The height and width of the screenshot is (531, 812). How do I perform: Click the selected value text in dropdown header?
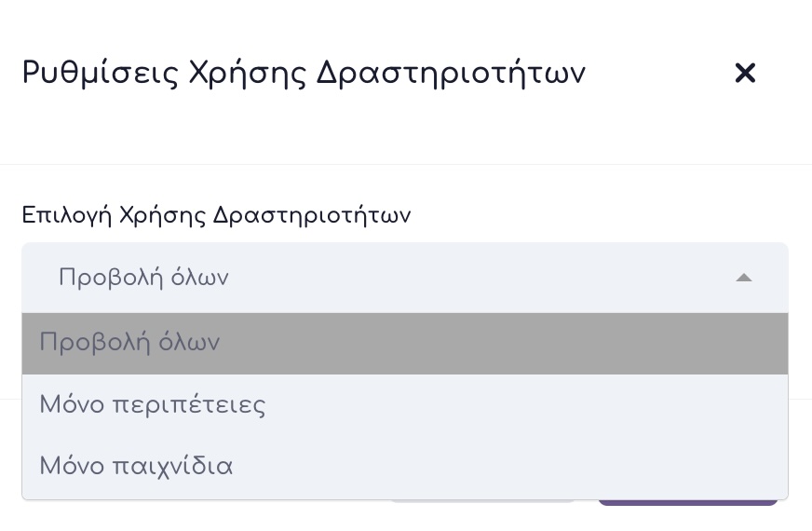143,278
